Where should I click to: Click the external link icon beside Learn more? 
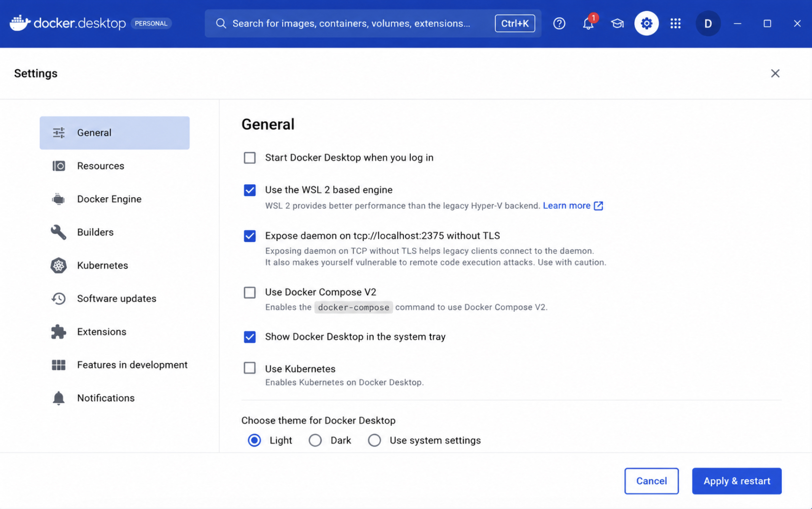(598, 206)
